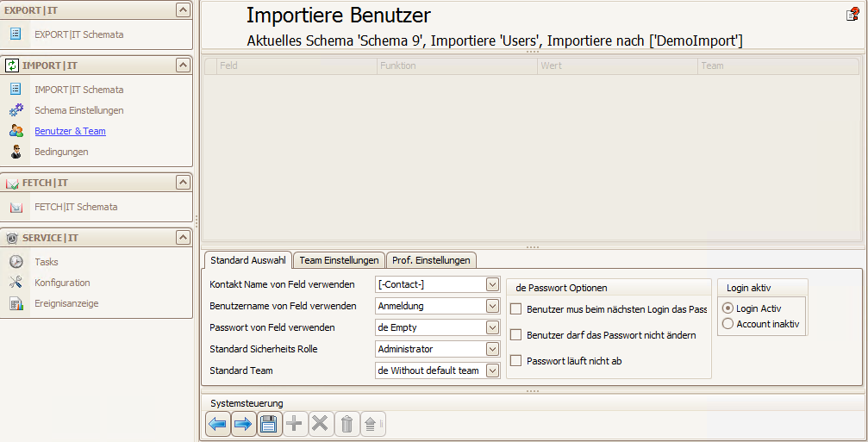Image resolution: width=868 pixels, height=442 pixels.
Task: Open 'FETCH|IT Schemata' entry
Action: [x=76, y=207]
